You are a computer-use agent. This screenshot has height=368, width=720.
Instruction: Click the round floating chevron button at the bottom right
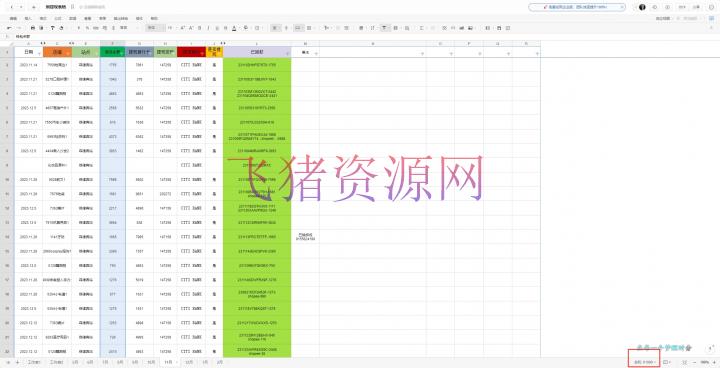(x=711, y=348)
